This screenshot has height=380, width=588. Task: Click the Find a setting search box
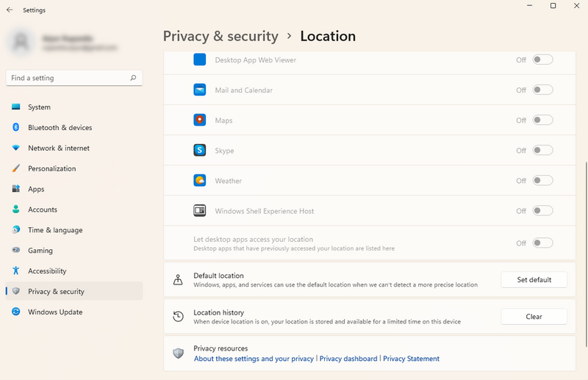pos(70,78)
